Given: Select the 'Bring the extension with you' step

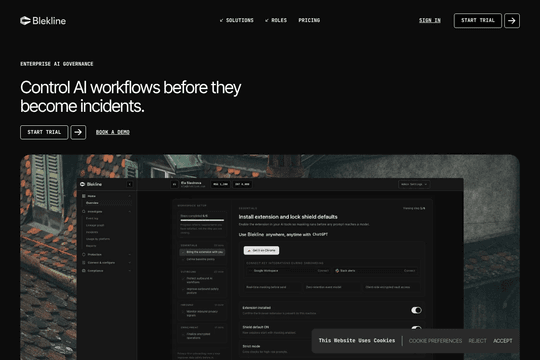Looking at the screenshot, I should (x=202, y=252).
